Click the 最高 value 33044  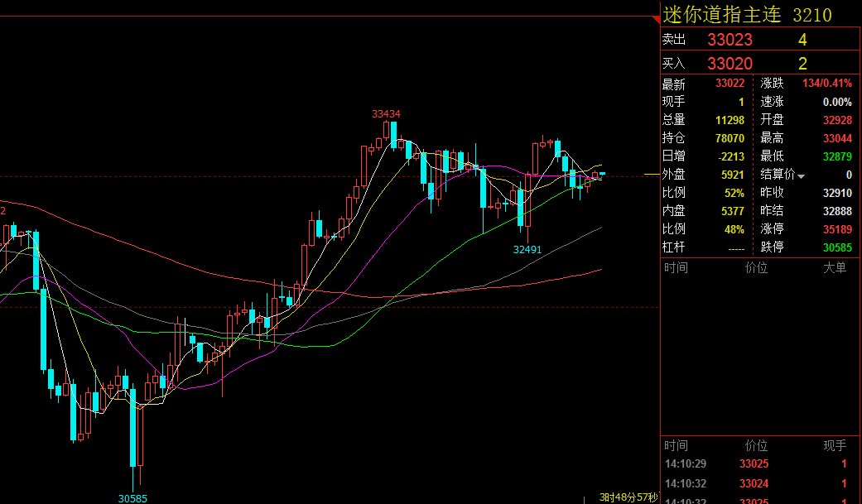[x=837, y=138]
